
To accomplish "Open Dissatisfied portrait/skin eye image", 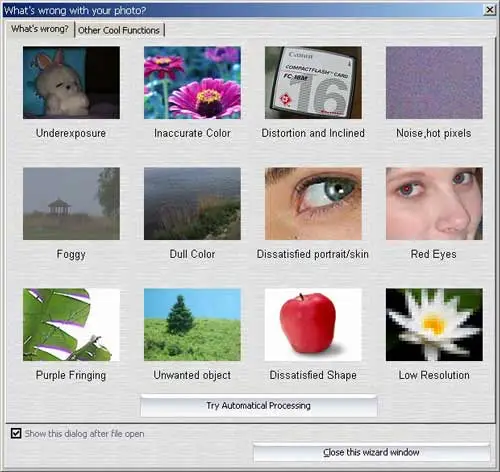I will pos(313,204).
